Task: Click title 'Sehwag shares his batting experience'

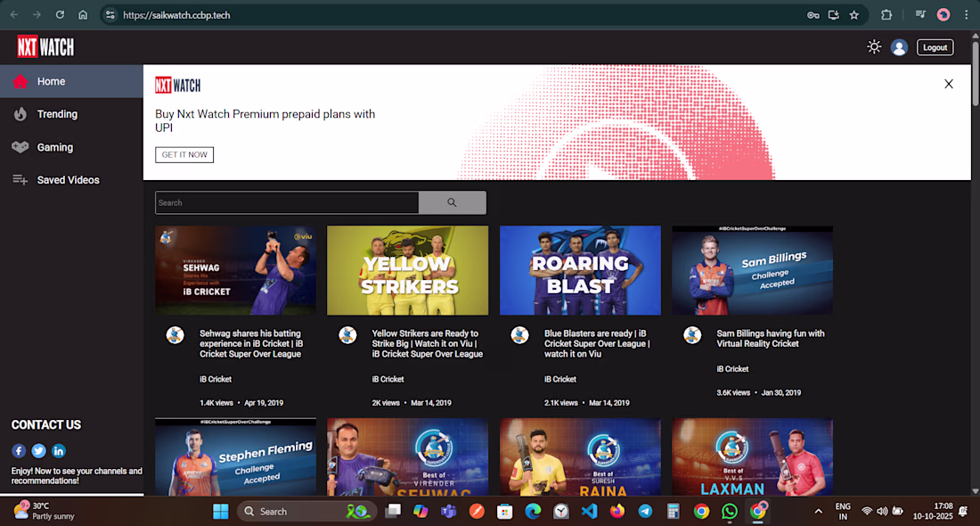Action: click(251, 343)
